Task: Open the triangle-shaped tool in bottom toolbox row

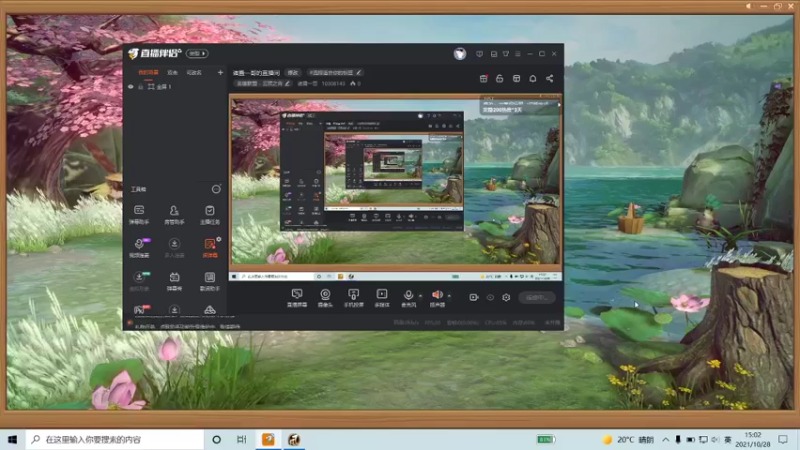Action: pos(210,310)
